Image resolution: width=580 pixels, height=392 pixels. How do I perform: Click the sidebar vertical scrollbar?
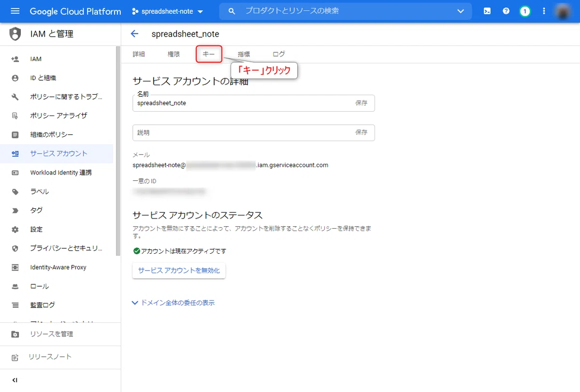click(118, 151)
